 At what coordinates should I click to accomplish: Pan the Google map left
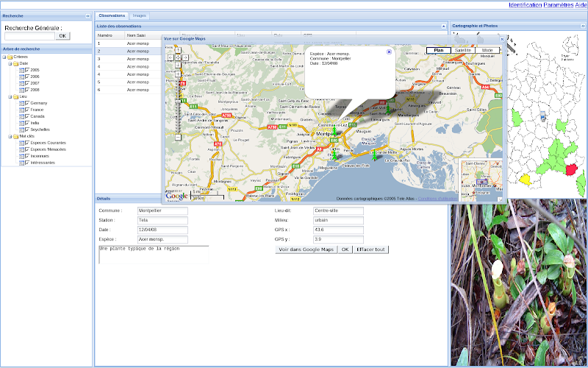pos(171,57)
